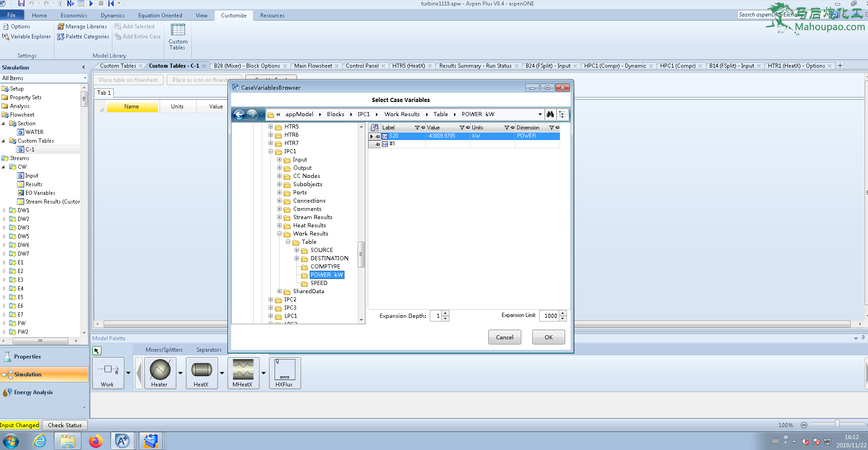The height and width of the screenshot is (450, 868).
Task: Open the Control Panel document tab
Action: pyautogui.click(x=362, y=66)
